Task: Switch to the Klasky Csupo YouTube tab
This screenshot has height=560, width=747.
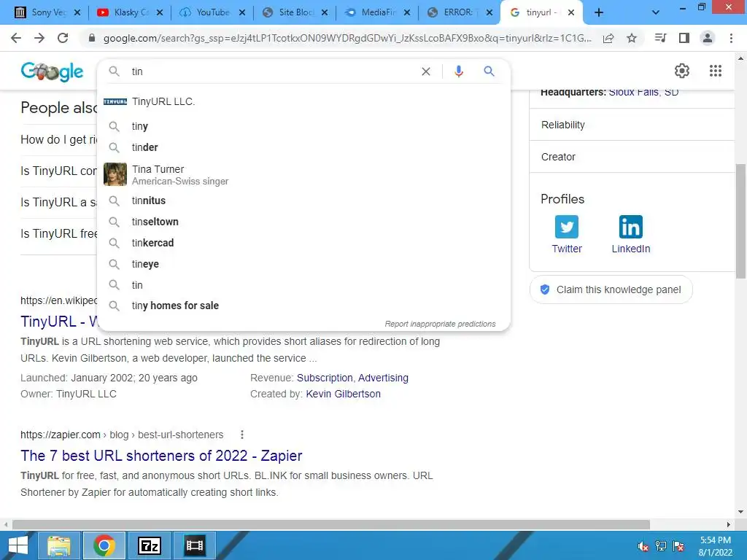Action: [x=130, y=12]
